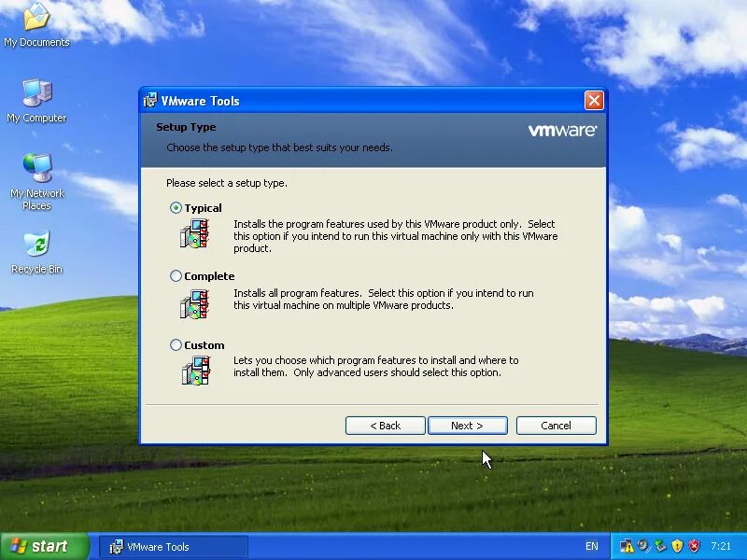Click the yellow shield updates tray icon
Screen dimensions: 747x560
[677, 546]
